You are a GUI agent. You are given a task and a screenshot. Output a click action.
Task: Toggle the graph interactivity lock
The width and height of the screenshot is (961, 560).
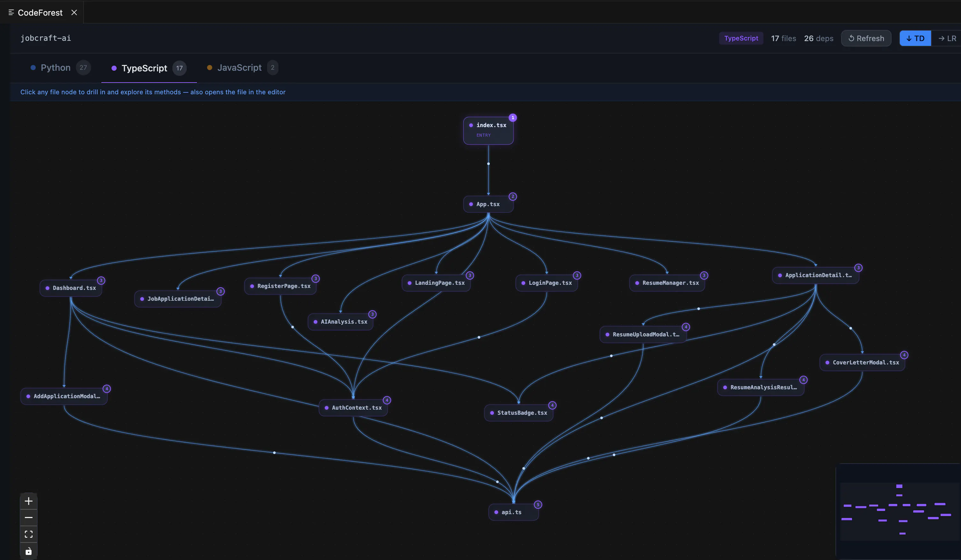point(29,551)
